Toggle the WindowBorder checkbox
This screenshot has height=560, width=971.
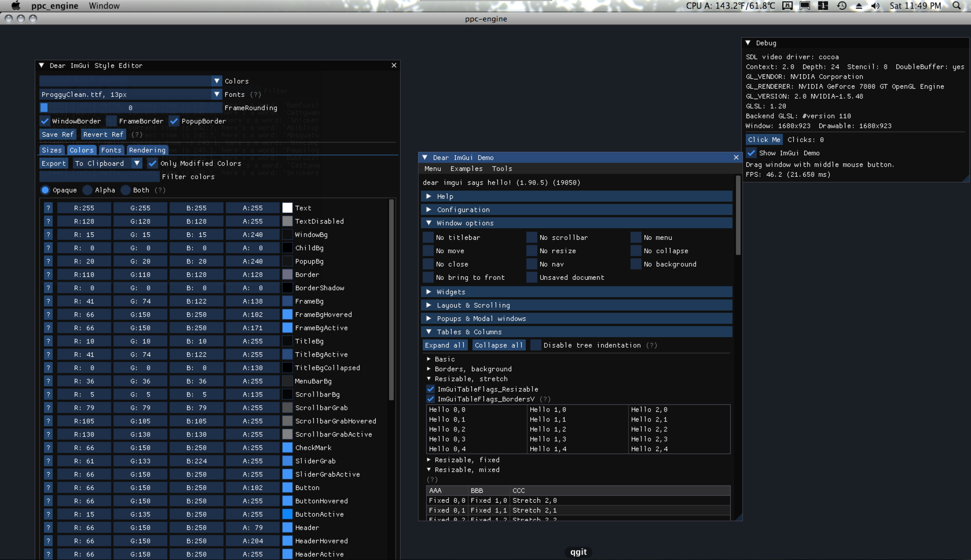pyautogui.click(x=45, y=121)
